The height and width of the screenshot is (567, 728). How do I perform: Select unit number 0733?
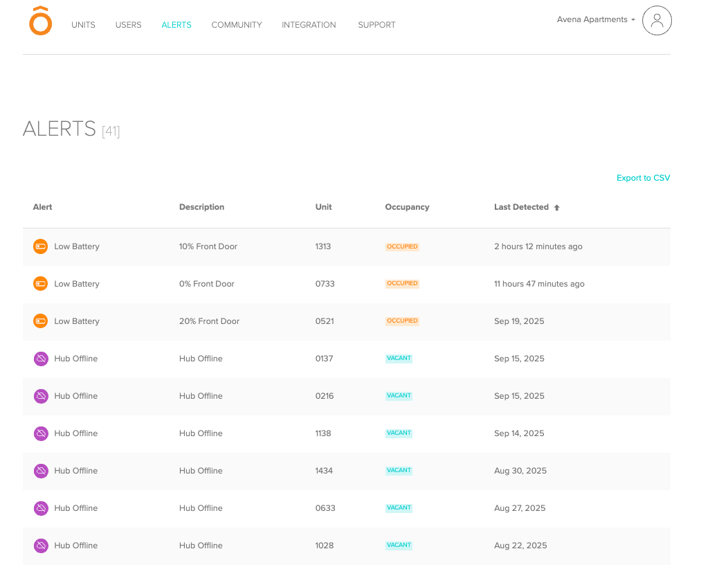click(325, 284)
